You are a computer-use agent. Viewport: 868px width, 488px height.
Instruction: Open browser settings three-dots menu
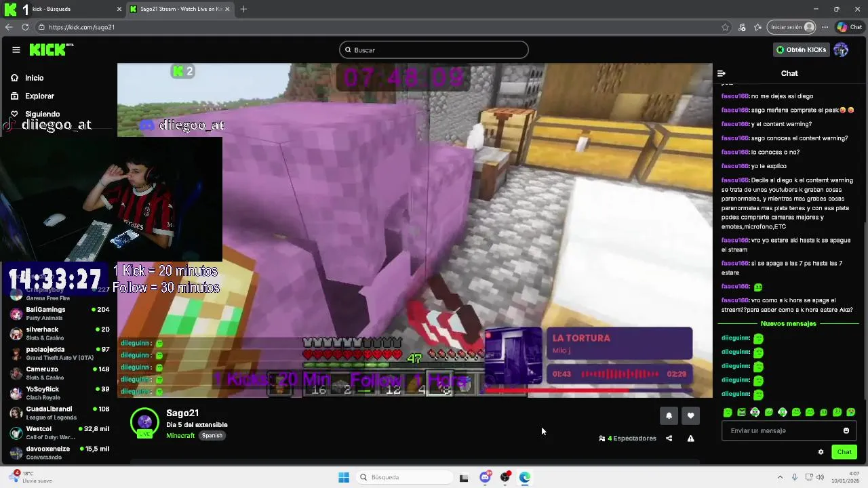click(x=825, y=27)
